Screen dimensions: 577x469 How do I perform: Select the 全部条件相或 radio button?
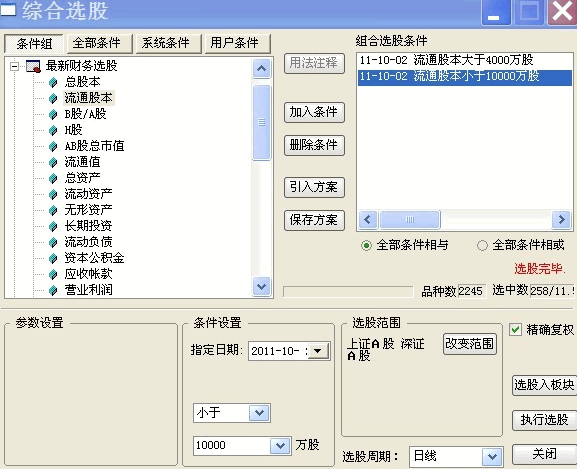[x=482, y=245]
